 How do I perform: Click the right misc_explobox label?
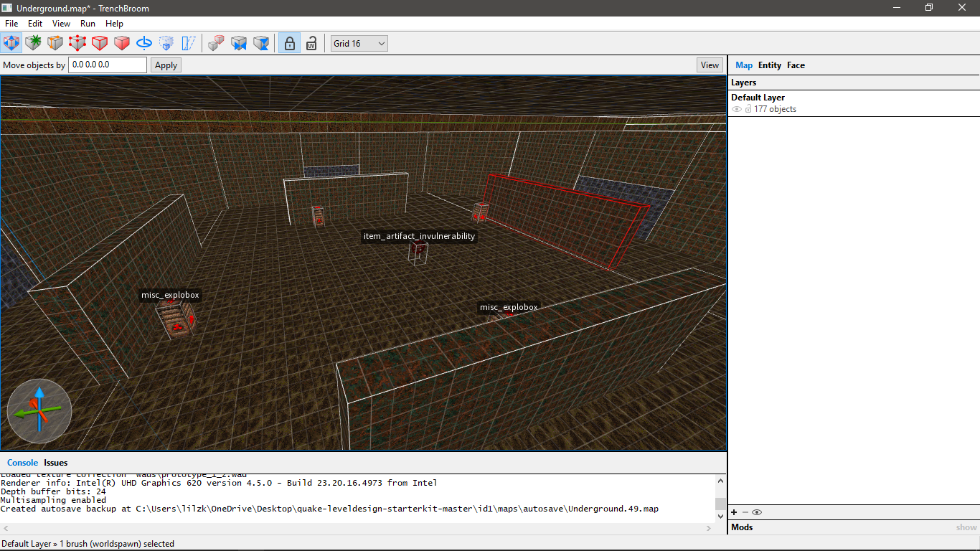point(509,307)
